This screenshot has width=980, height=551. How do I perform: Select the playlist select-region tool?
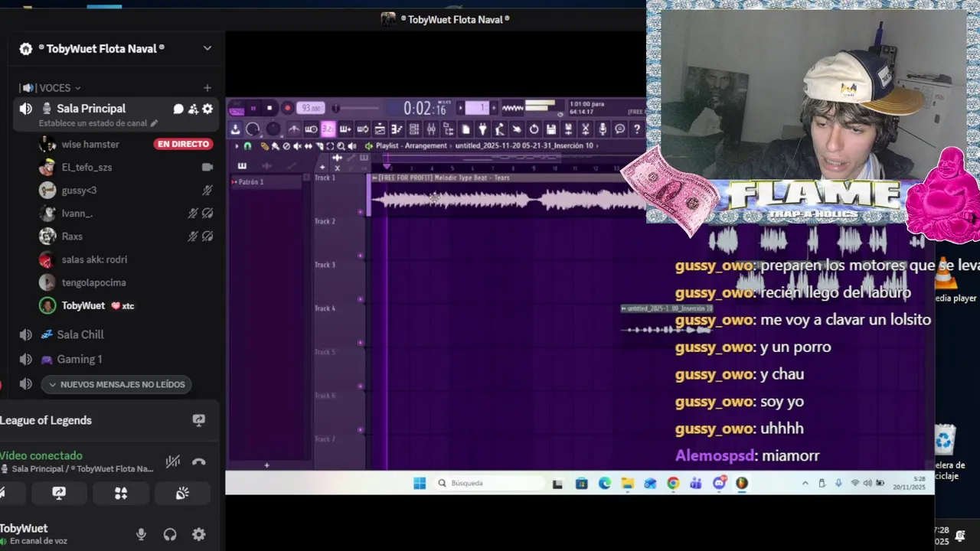[330, 145]
